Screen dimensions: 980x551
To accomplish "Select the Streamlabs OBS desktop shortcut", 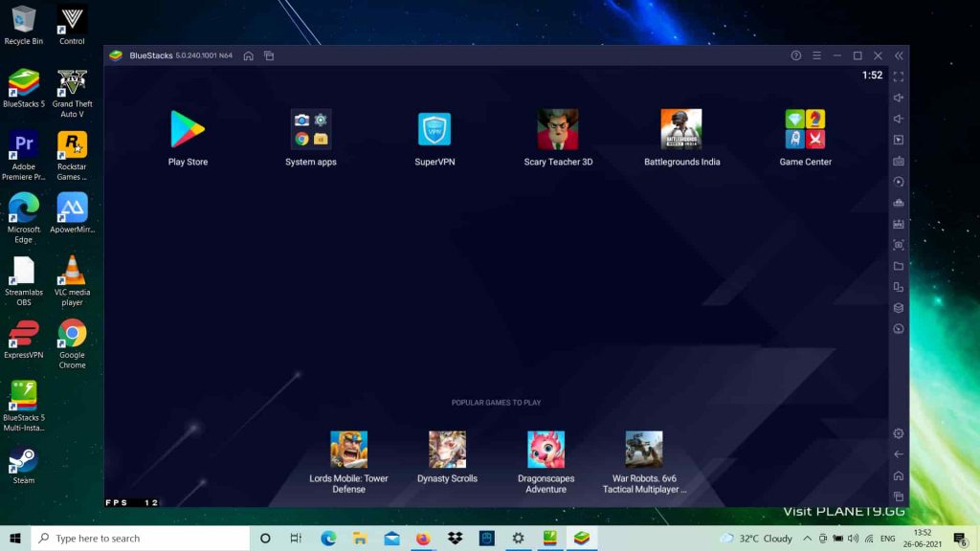I will point(24,281).
